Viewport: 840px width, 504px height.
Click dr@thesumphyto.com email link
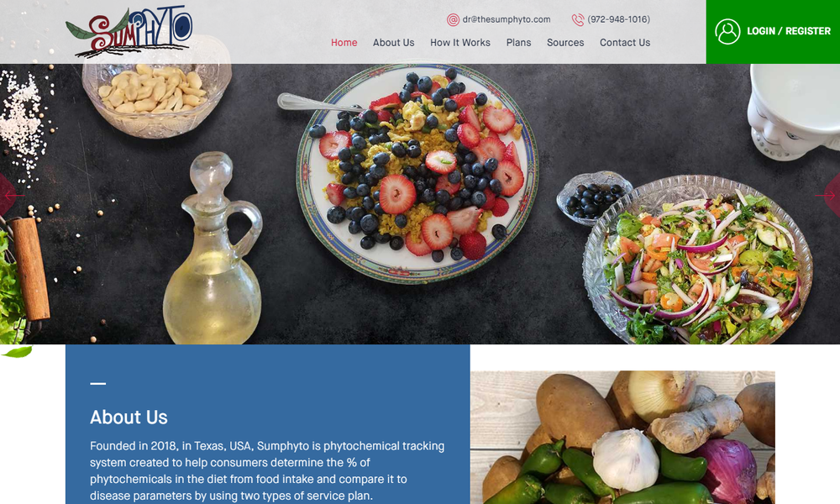point(507,19)
